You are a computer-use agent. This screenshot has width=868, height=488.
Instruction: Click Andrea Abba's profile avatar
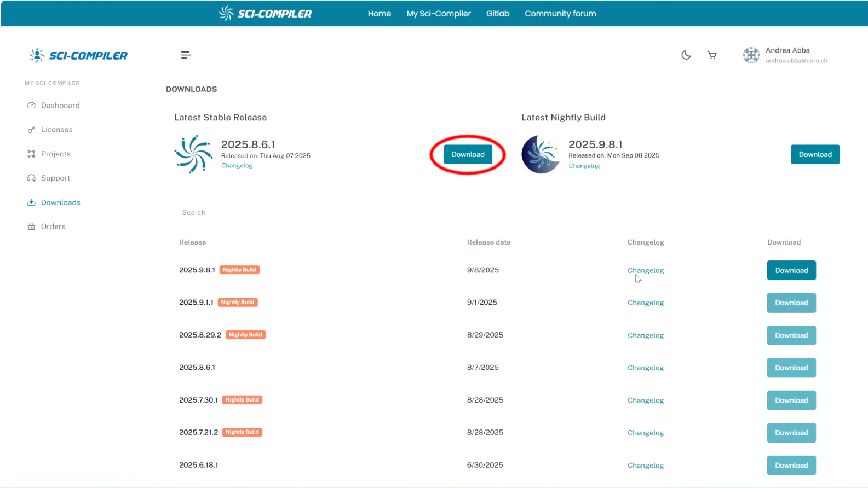click(x=751, y=55)
